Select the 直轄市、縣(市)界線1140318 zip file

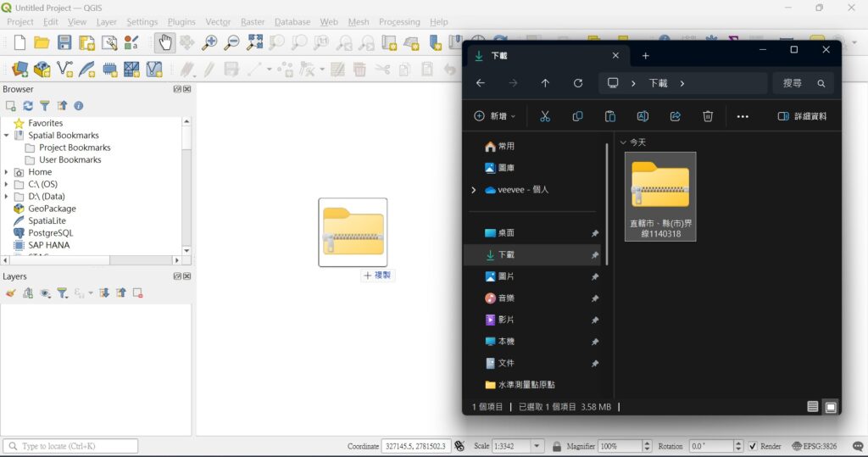660,197
